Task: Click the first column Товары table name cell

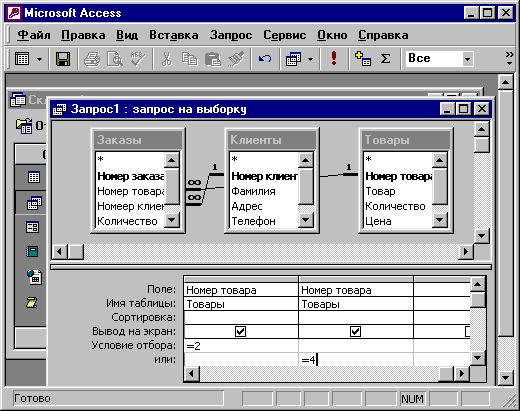Action: click(241, 304)
